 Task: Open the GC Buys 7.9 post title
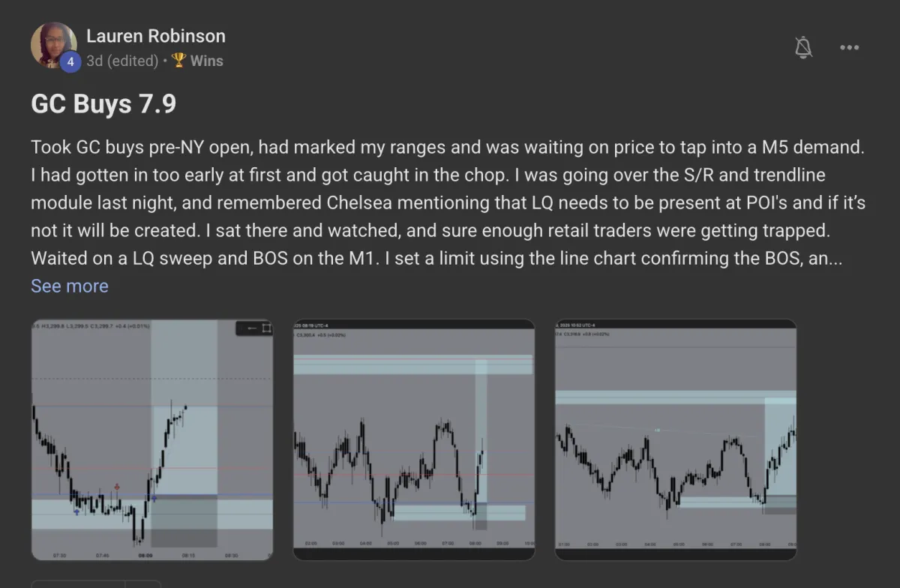[x=103, y=103]
